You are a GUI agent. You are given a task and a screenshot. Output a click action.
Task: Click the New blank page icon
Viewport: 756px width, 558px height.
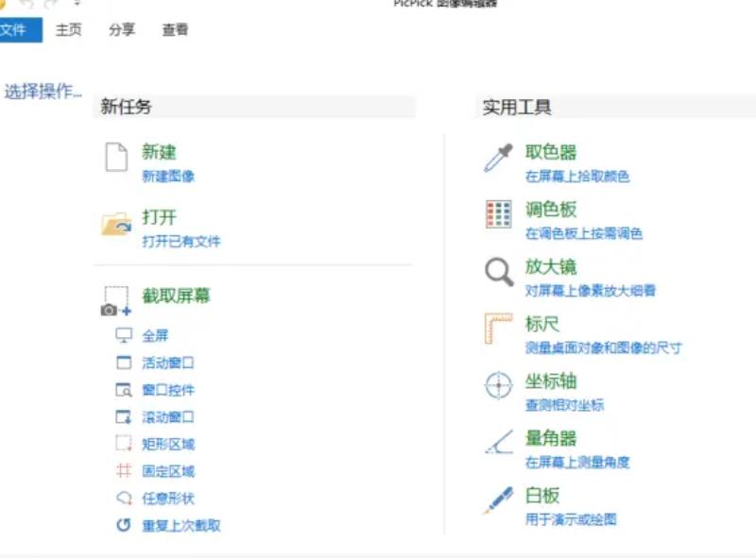point(116,157)
